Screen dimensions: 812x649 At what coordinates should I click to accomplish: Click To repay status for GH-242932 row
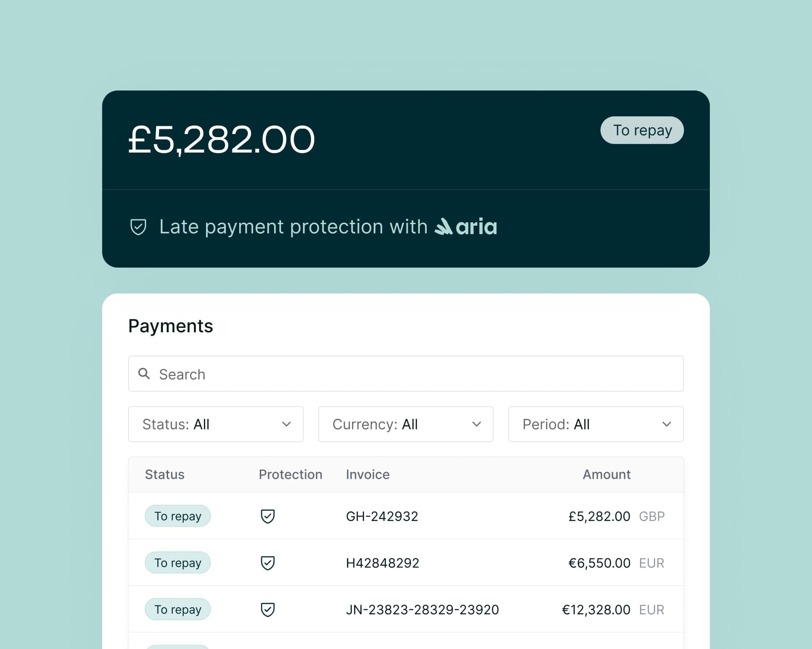click(x=178, y=516)
